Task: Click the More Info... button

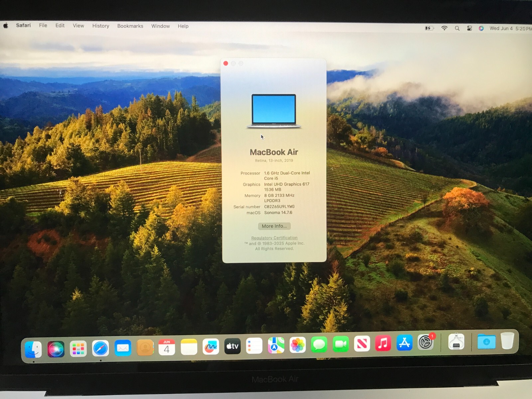Action: (x=274, y=226)
